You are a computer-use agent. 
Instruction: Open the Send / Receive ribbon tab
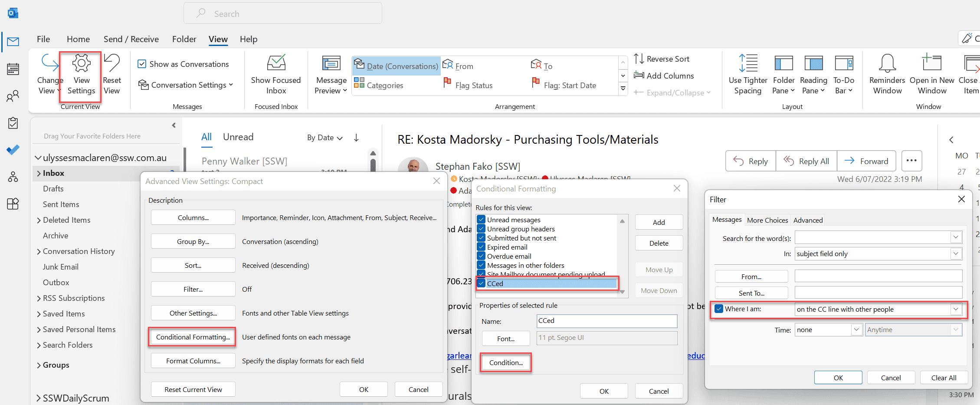pyautogui.click(x=131, y=39)
